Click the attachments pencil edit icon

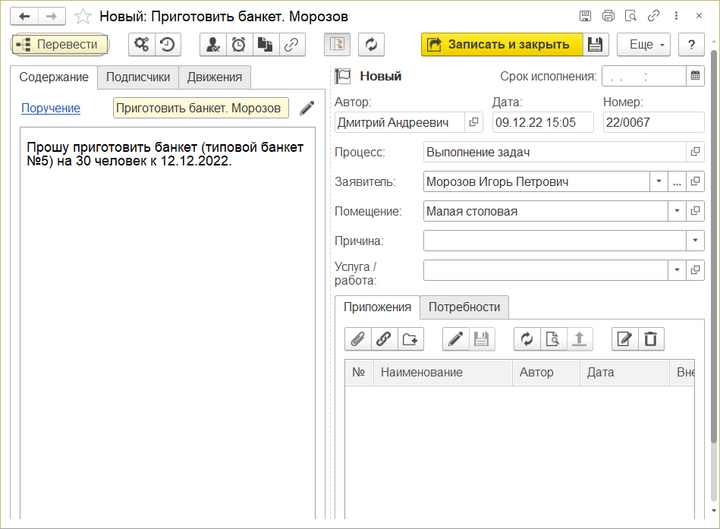tap(456, 339)
